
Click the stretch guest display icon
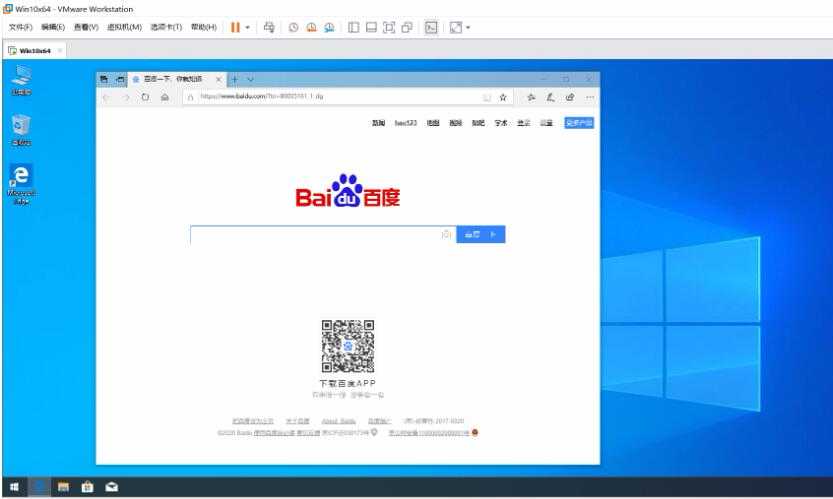point(456,28)
